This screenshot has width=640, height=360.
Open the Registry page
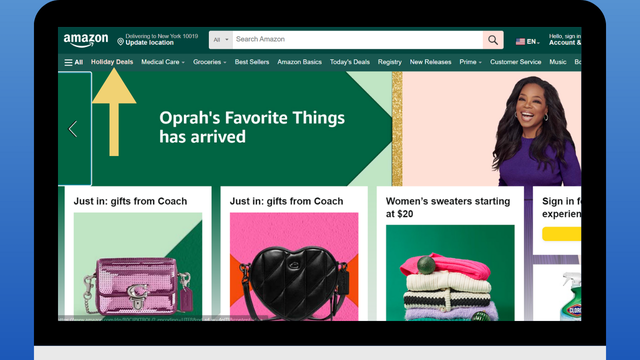pyautogui.click(x=390, y=62)
